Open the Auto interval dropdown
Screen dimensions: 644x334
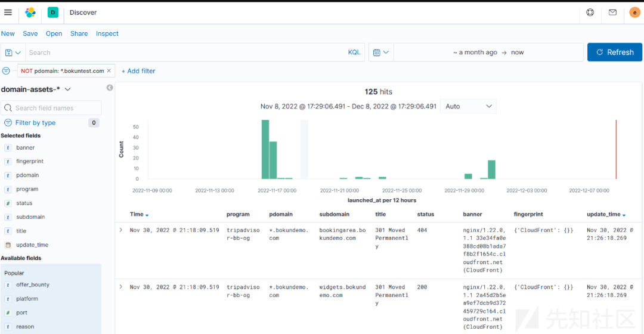click(468, 106)
